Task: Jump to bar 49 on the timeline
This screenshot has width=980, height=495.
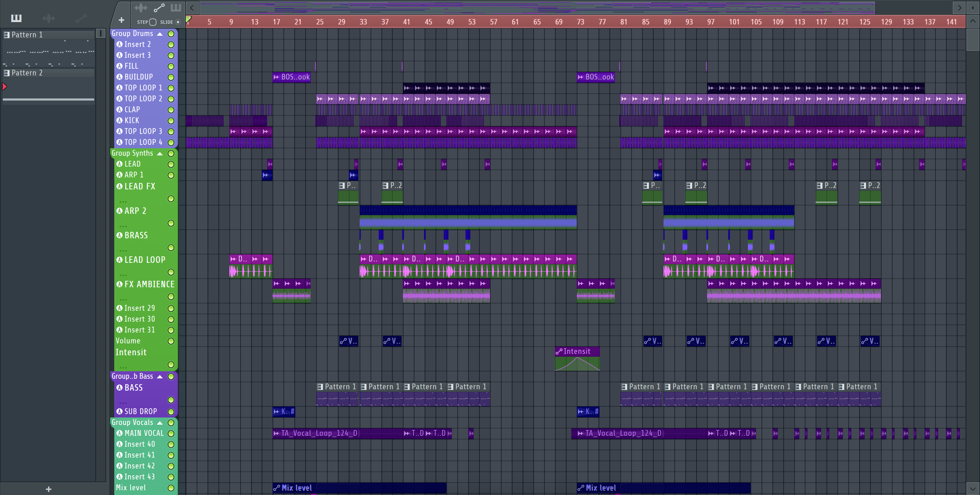Action: click(x=450, y=22)
